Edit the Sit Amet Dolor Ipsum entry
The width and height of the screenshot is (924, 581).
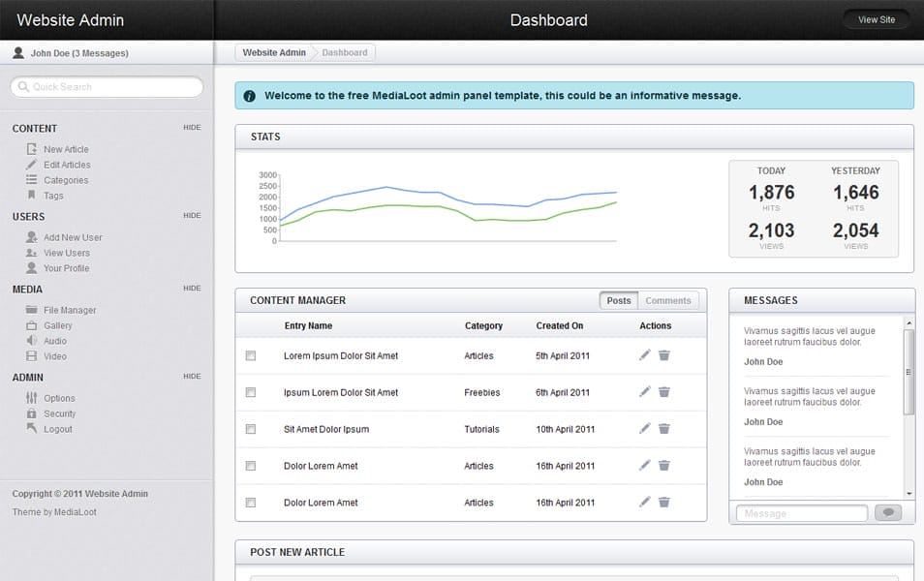[644, 429]
